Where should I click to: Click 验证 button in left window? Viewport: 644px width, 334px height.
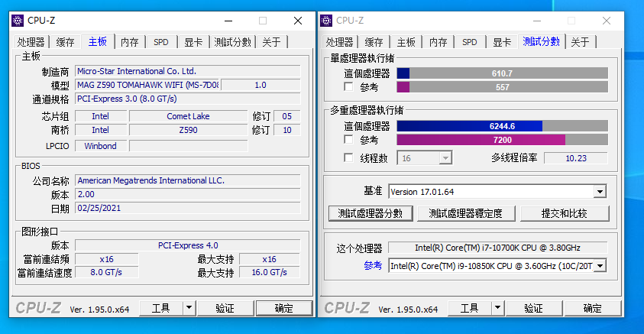pyautogui.click(x=225, y=308)
